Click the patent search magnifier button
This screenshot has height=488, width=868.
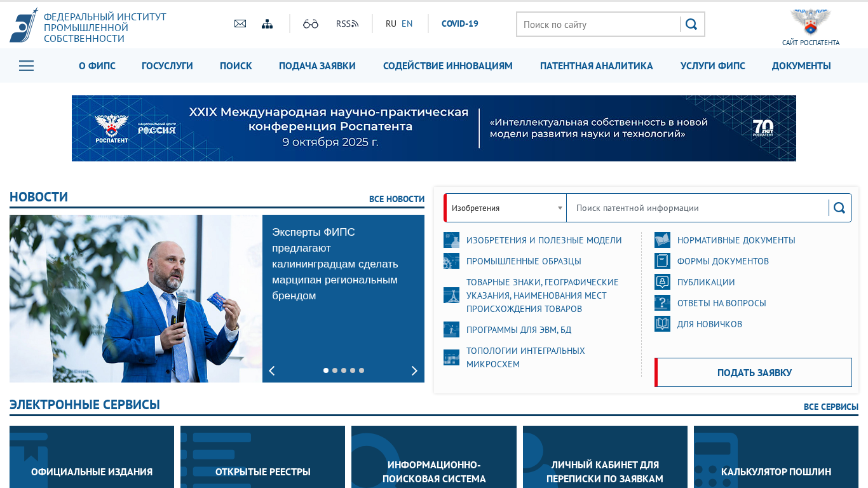coord(839,208)
